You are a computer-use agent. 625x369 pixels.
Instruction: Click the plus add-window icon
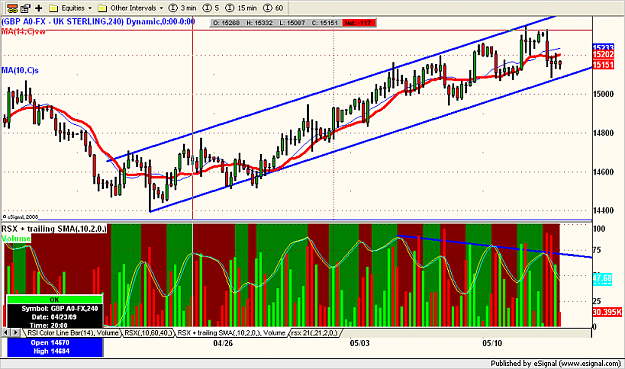[x=39, y=8]
